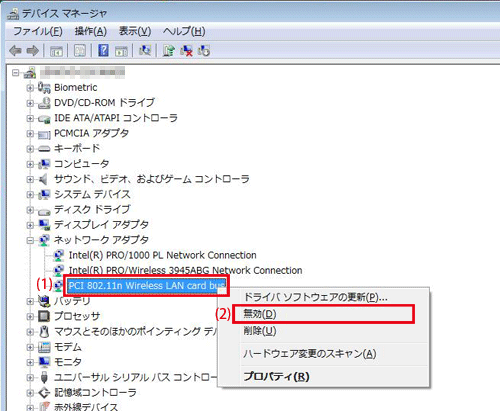Screen dimensions: 500x411
Task: Collapse the ネットワーク アダプタ node
Action: pyautogui.click(x=30, y=240)
